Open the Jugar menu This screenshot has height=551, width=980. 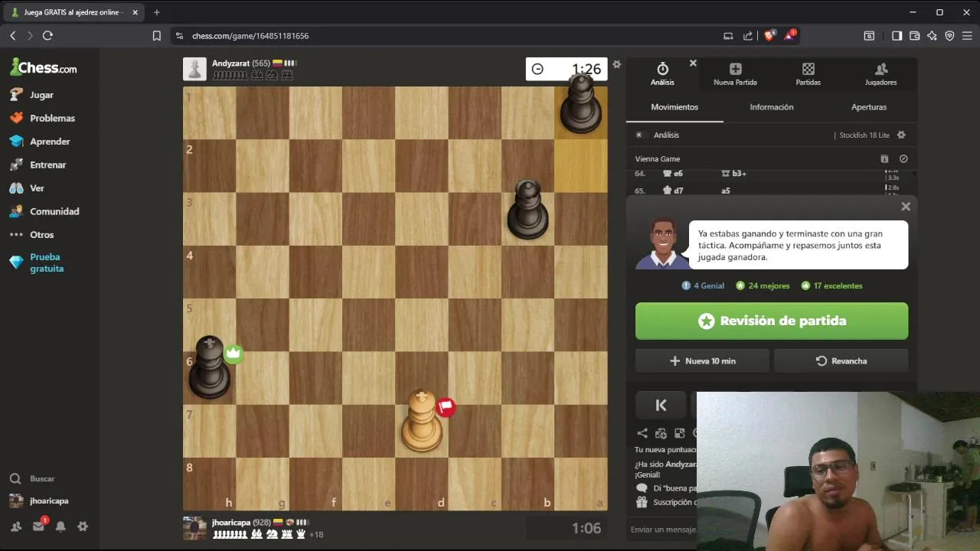(31, 95)
